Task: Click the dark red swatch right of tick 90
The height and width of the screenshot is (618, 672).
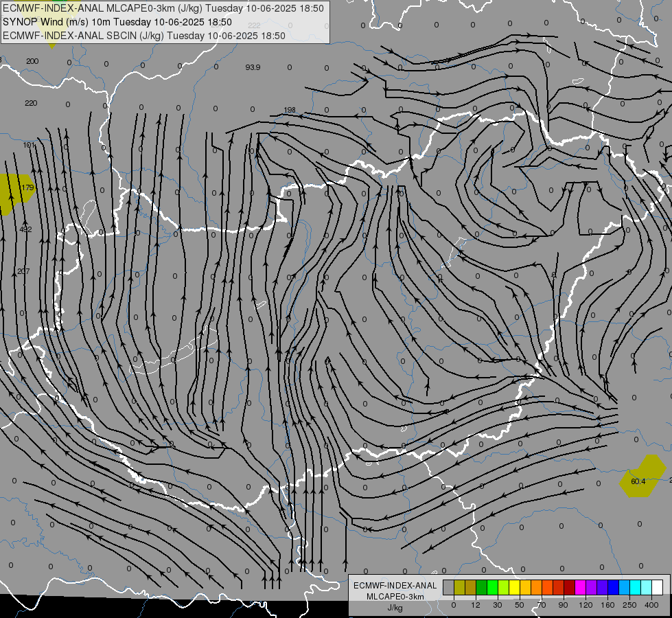Action: 570,588
